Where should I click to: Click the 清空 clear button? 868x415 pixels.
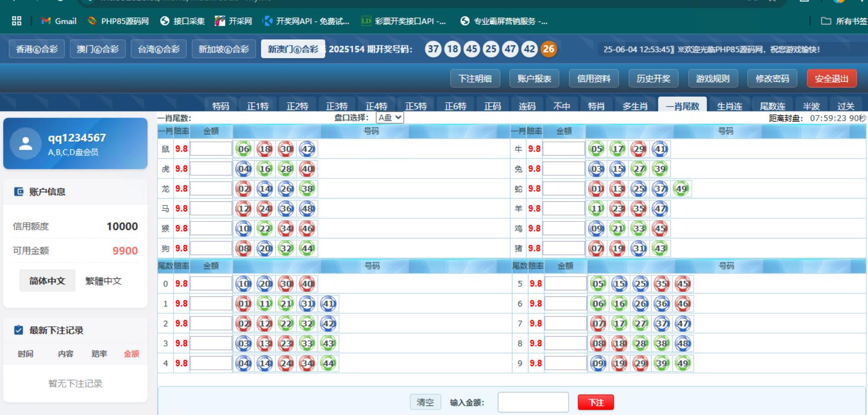[x=425, y=402]
